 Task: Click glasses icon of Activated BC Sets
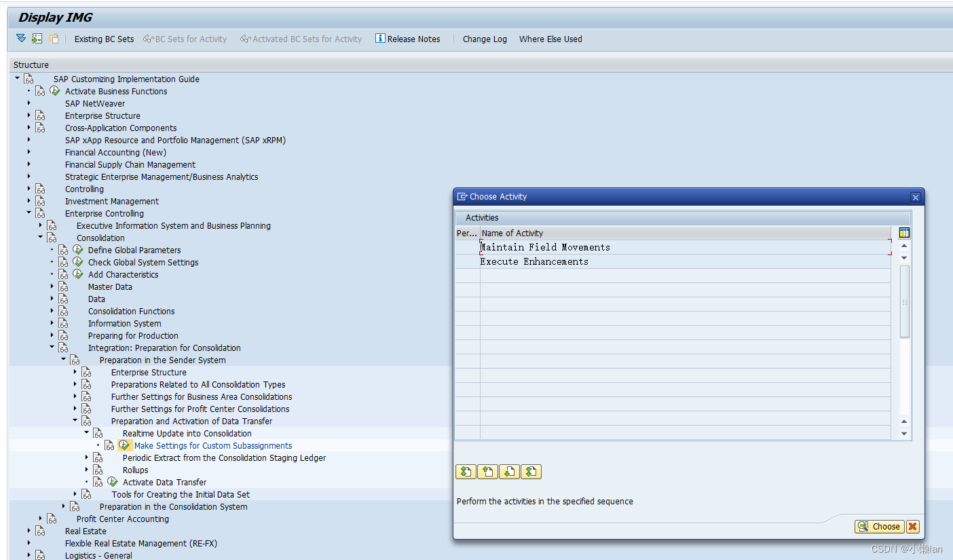coord(245,39)
